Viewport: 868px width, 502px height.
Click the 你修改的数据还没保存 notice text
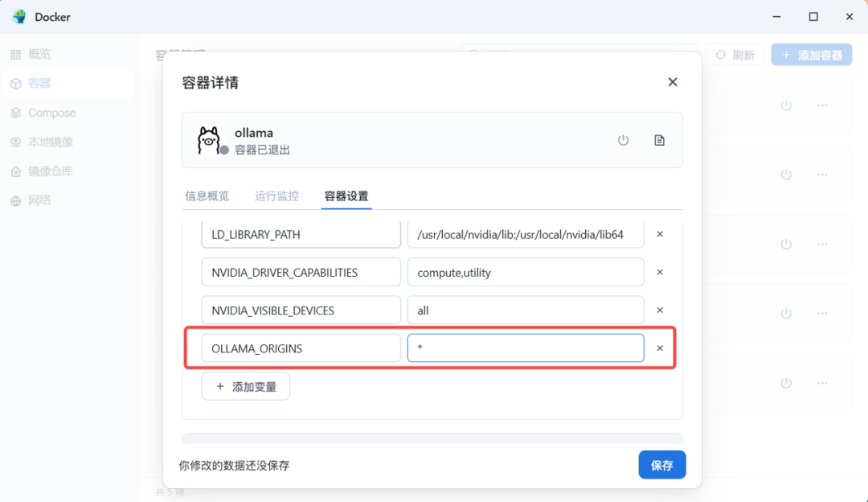(234, 466)
